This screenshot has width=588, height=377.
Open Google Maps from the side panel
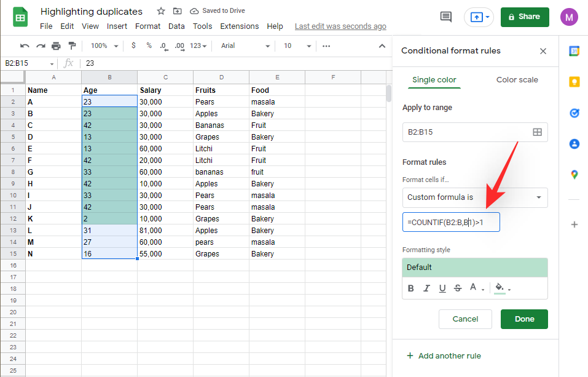[x=574, y=174]
